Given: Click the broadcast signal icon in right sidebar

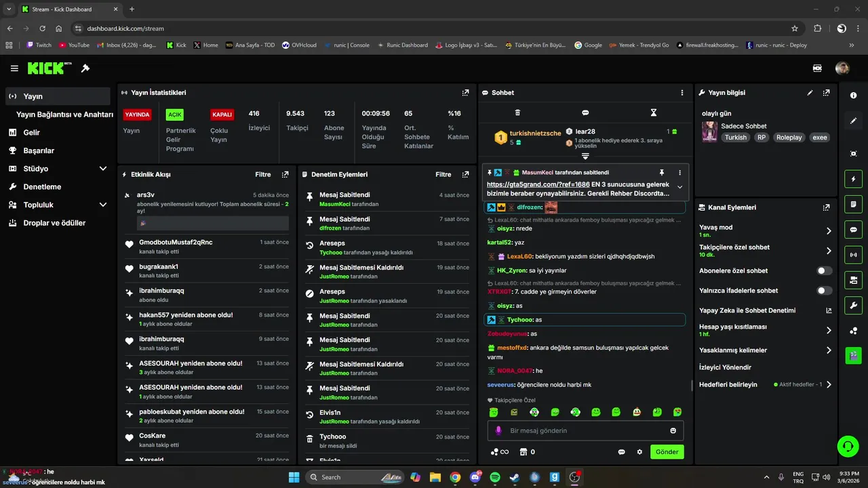Looking at the screenshot, I should (x=853, y=255).
